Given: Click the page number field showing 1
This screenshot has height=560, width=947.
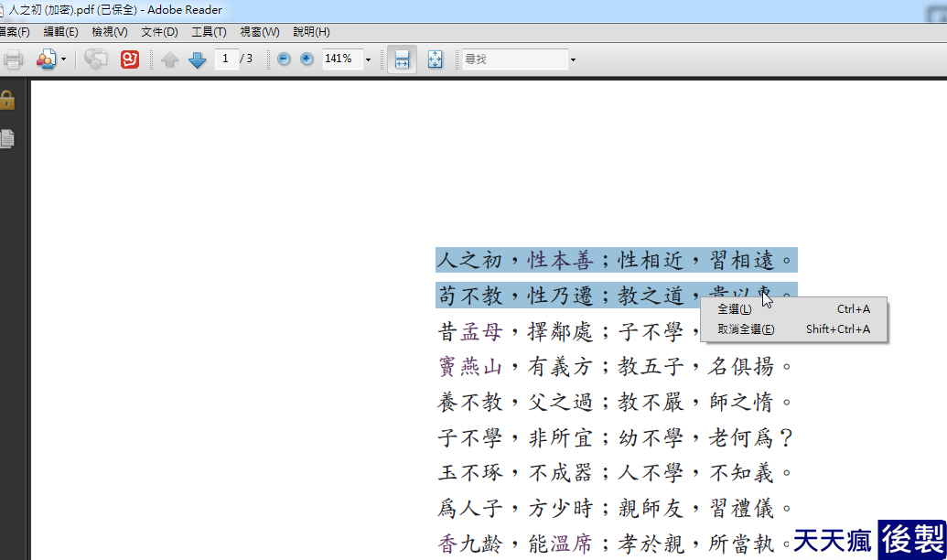Looking at the screenshot, I should coord(226,59).
